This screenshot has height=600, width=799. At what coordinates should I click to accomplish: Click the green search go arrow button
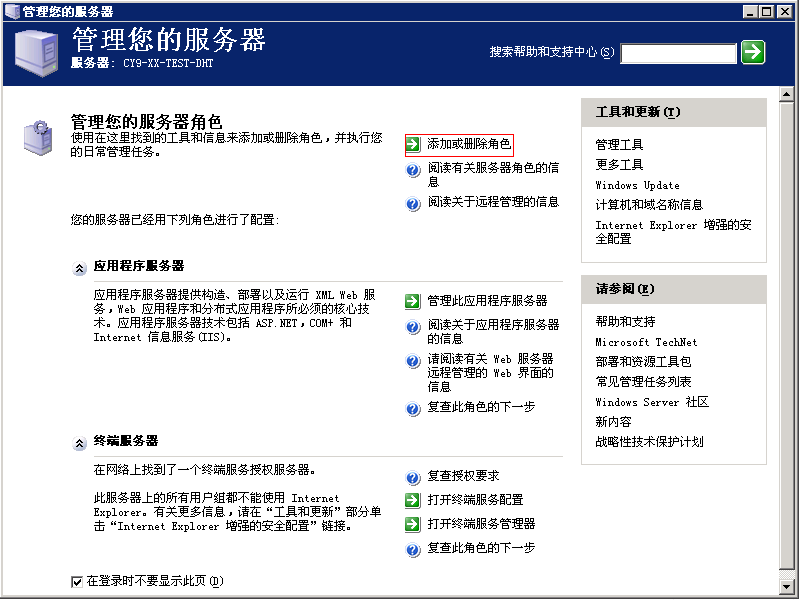coord(753,52)
